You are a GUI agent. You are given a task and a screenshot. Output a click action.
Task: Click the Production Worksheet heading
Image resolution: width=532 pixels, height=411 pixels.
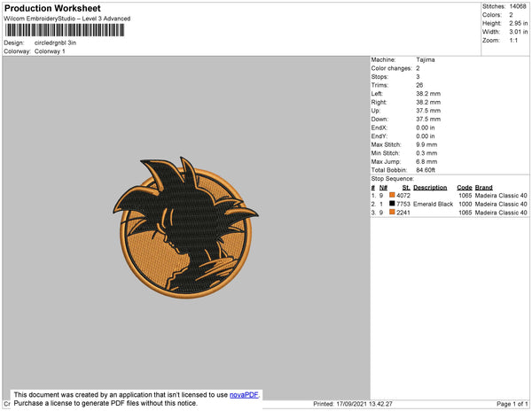(x=52, y=9)
